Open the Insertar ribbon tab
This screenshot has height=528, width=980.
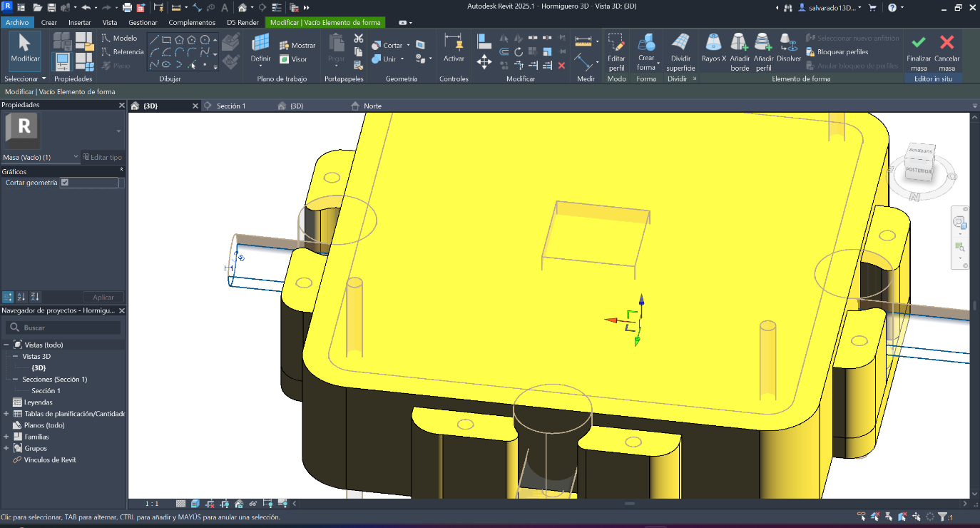click(x=79, y=22)
